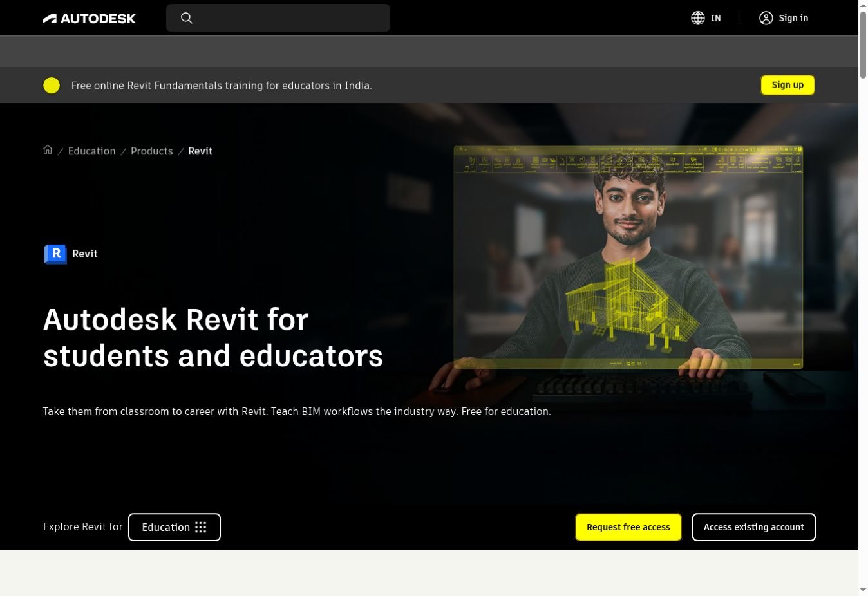Click Request free access button

628,527
